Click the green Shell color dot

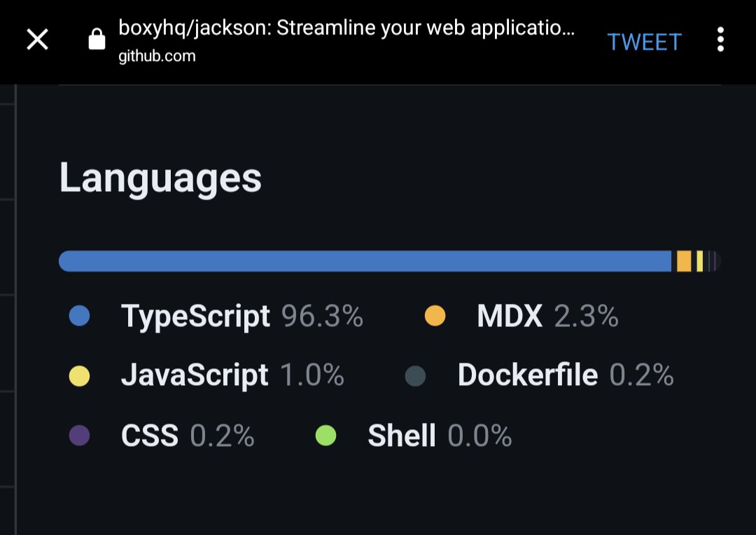coord(325,435)
